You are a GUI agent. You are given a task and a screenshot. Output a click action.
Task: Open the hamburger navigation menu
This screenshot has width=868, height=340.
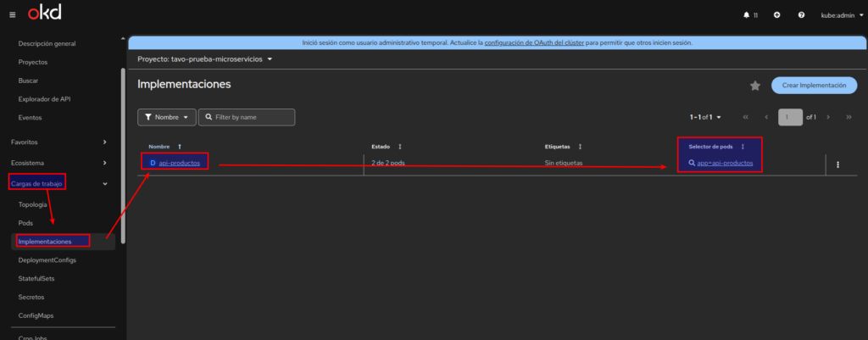pos(12,14)
